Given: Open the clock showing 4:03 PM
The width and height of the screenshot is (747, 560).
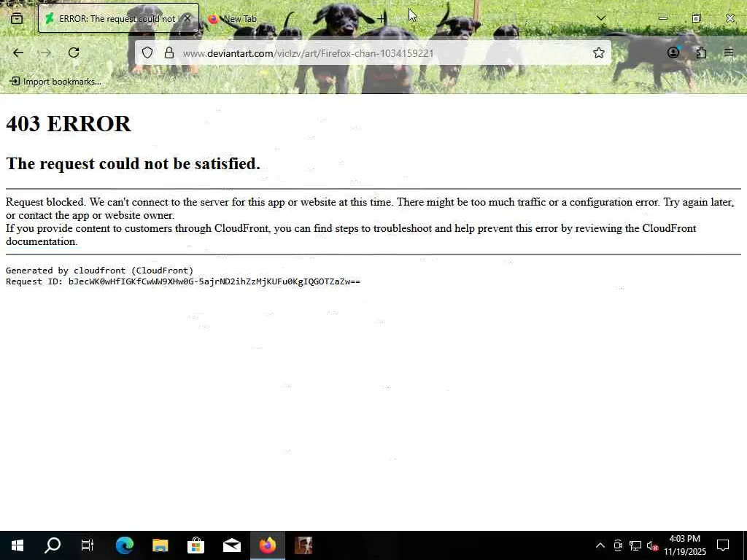Looking at the screenshot, I should (x=684, y=545).
